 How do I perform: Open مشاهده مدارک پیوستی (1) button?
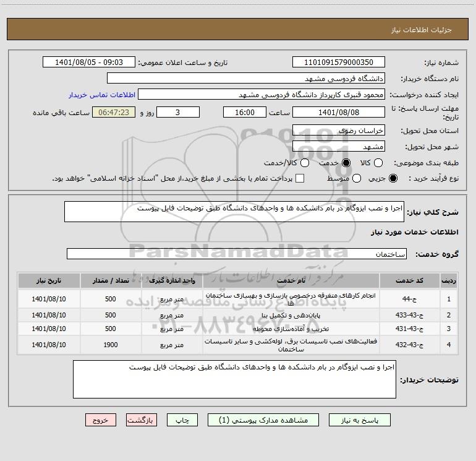[263, 420]
